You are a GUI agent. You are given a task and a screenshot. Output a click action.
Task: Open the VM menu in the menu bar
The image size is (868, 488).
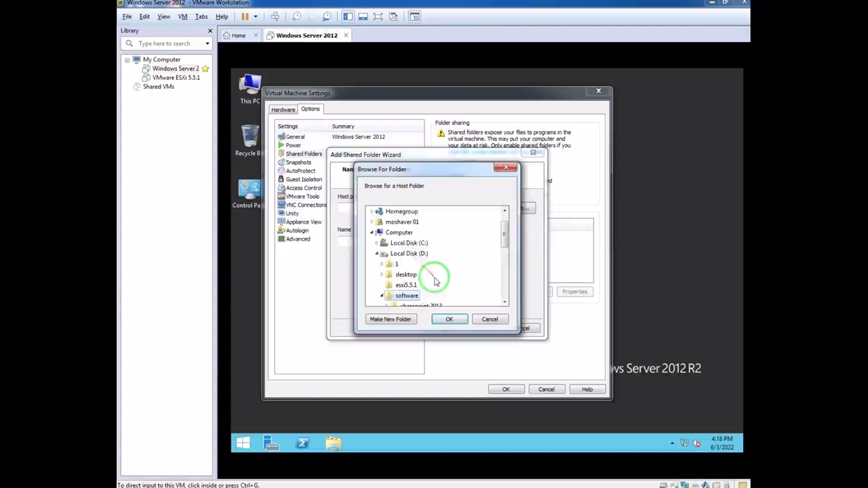coord(182,16)
